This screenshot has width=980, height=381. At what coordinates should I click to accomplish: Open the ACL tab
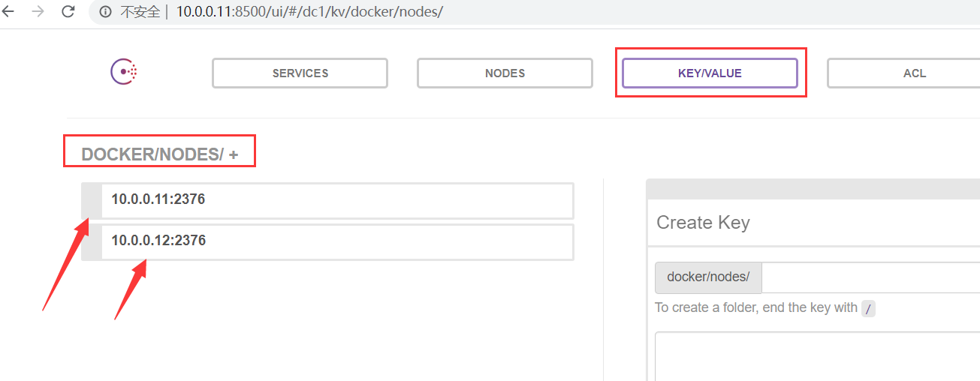pos(903,73)
